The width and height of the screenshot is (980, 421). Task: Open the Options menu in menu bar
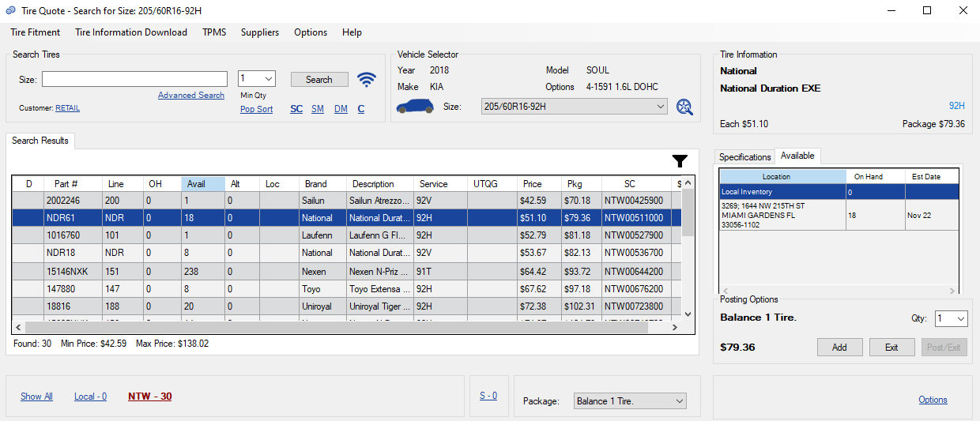click(311, 32)
